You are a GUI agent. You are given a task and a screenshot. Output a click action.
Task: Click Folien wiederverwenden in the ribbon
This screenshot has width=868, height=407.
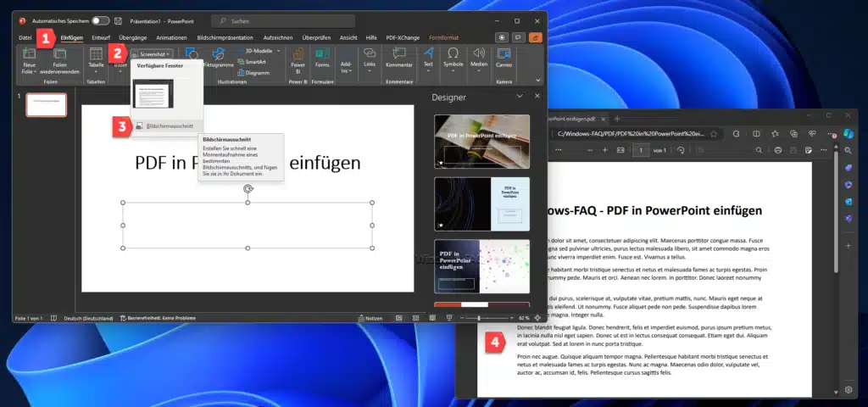(60, 61)
